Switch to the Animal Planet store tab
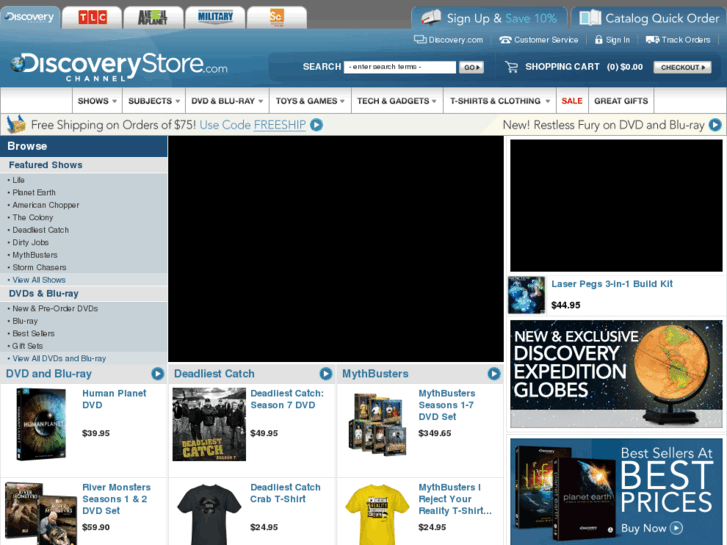727x545 pixels. click(153, 18)
